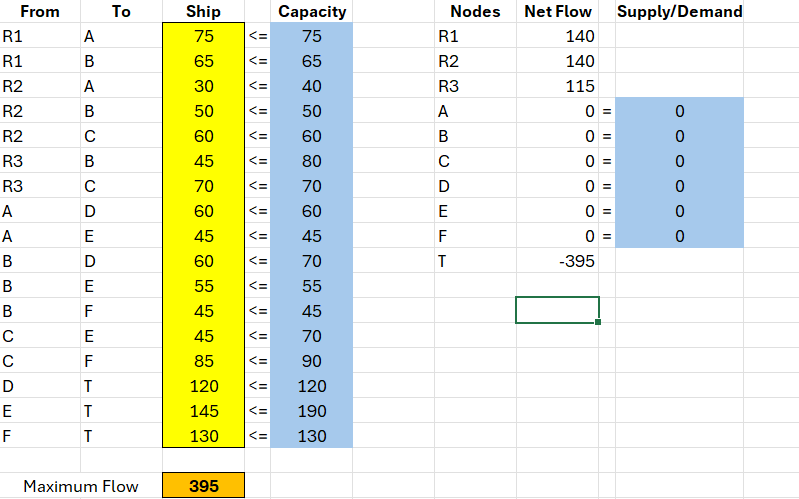Click the <= sign in F to T row
Viewport: 799px width, 499px height.
[x=258, y=436]
